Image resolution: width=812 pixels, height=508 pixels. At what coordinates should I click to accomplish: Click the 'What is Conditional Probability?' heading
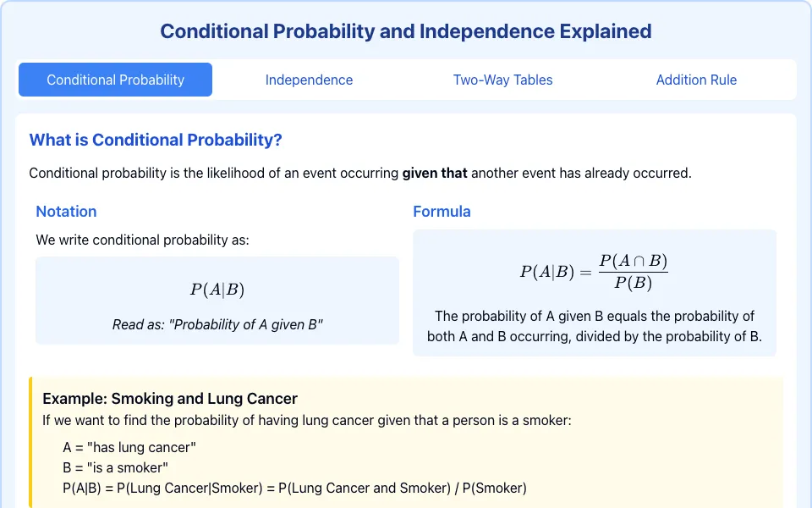click(156, 140)
